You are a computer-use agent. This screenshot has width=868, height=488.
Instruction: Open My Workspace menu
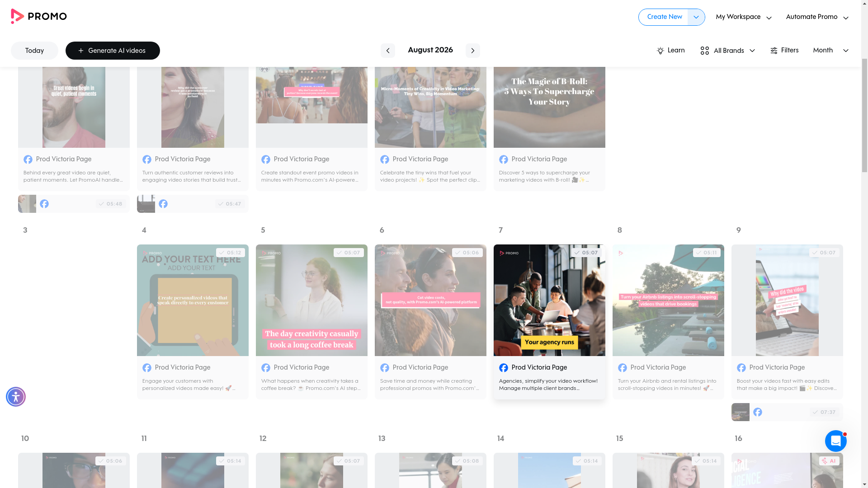(x=744, y=17)
